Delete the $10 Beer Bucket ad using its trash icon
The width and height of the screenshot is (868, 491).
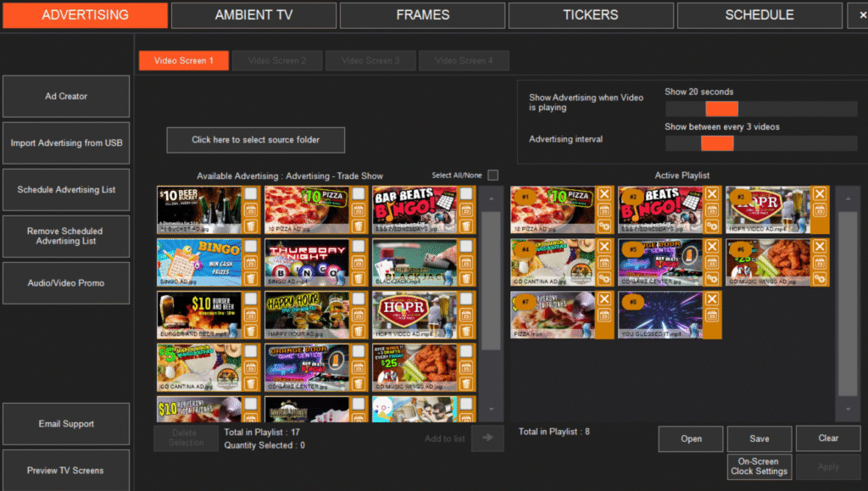[x=251, y=226]
